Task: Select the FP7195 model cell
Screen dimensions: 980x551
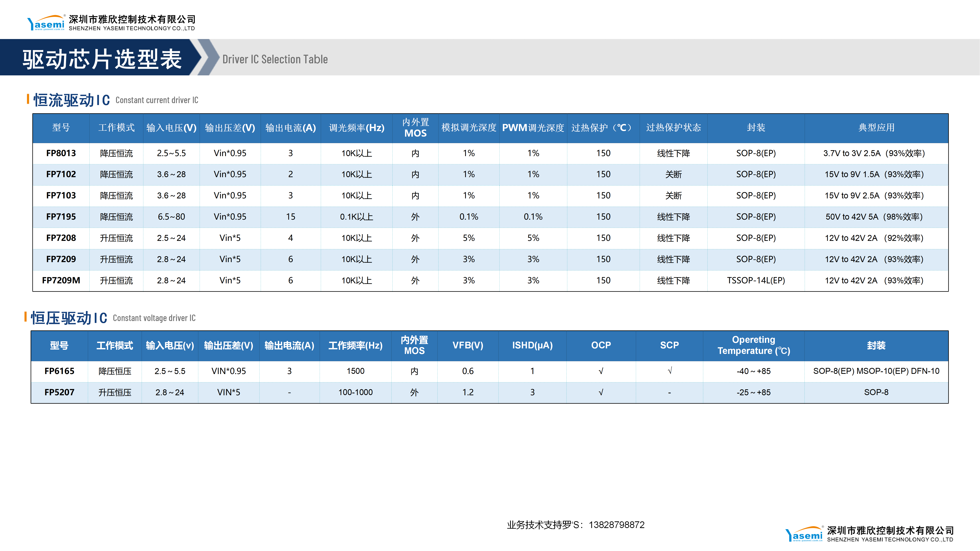Action: [x=61, y=217]
